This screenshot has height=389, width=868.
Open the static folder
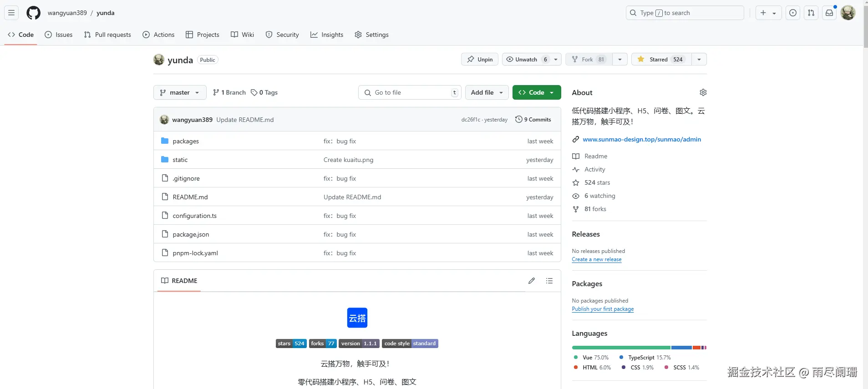[x=180, y=160]
